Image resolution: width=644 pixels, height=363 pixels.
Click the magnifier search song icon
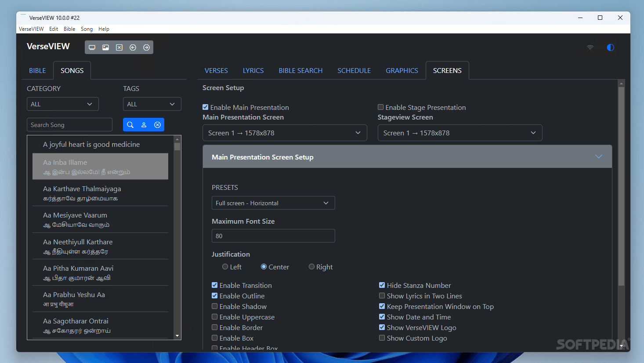point(130,125)
